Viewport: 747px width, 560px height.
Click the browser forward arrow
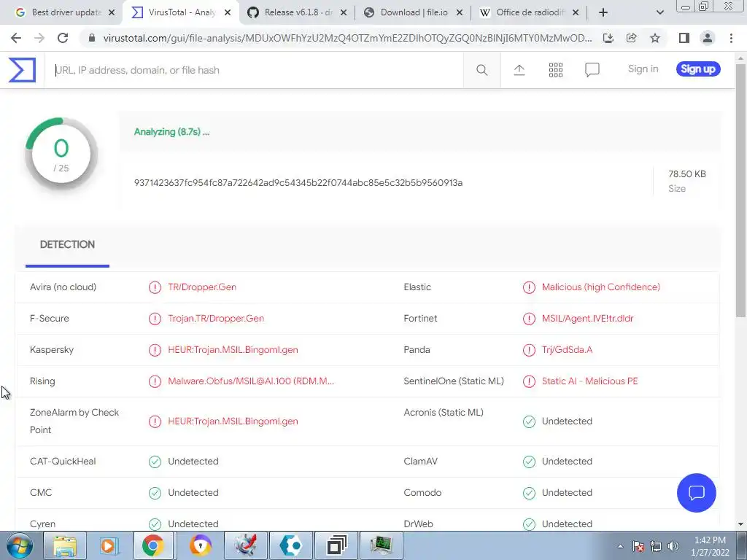39,38
